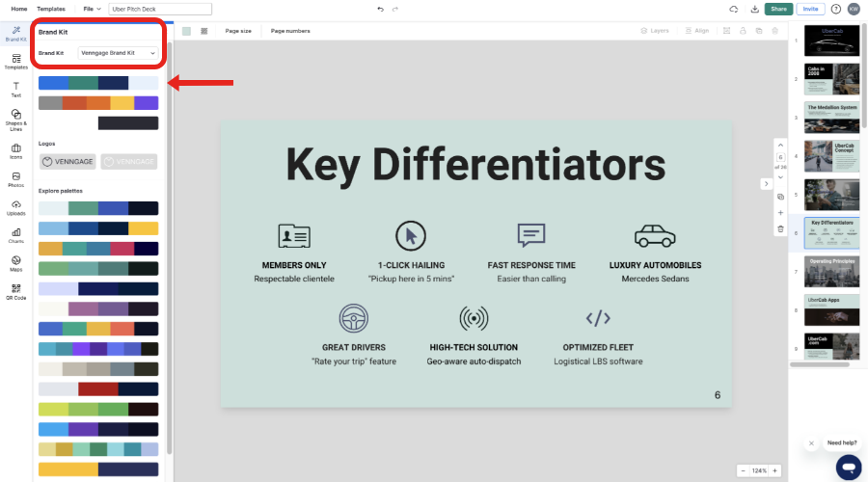
Task: Click the Invite button
Action: [x=810, y=9]
